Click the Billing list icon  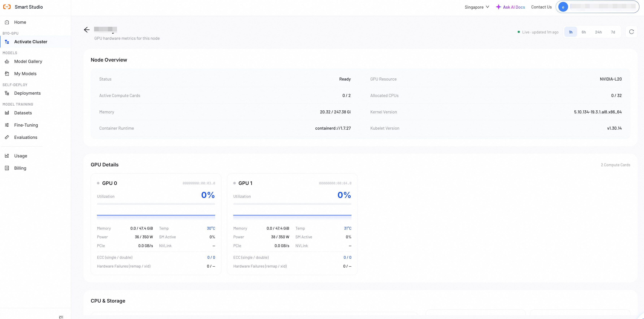pyautogui.click(x=7, y=168)
